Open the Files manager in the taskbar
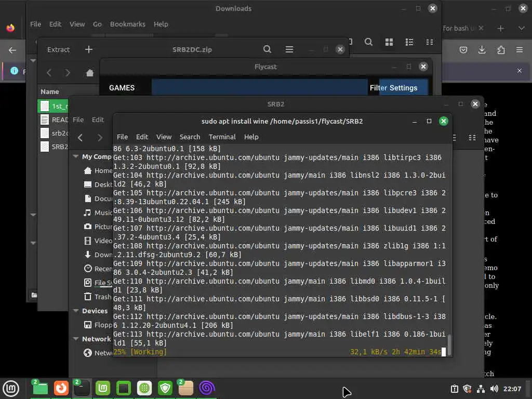Screen dimensions: 532x399 coord(41,388)
